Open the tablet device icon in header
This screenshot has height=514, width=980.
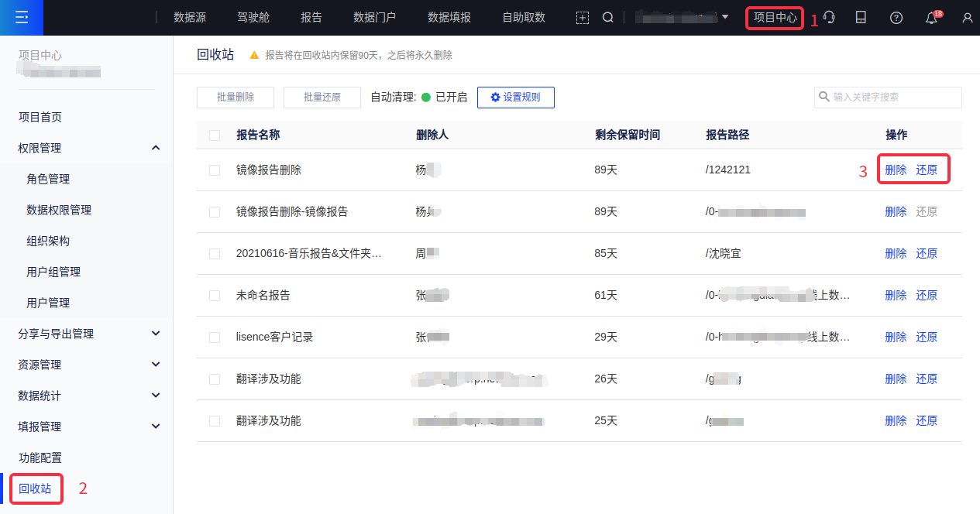click(861, 18)
